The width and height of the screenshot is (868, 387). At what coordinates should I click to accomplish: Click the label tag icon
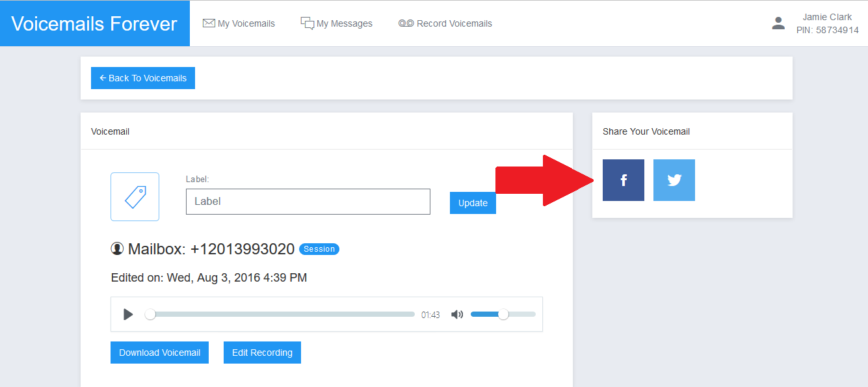click(135, 196)
